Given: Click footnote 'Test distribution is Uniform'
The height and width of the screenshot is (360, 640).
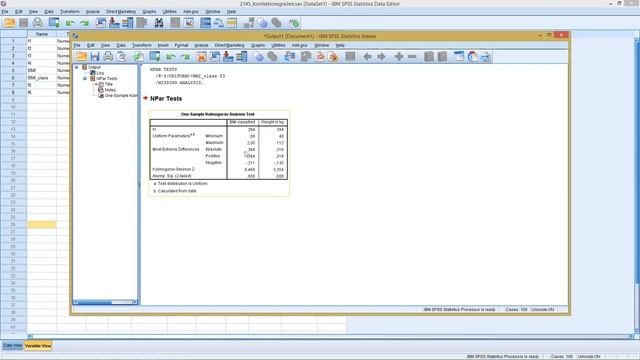Looking at the screenshot, I should point(182,184).
